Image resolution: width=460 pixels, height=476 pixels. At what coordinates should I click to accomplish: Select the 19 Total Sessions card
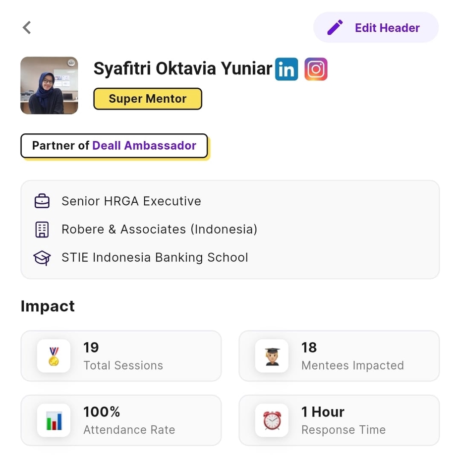(121, 356)
